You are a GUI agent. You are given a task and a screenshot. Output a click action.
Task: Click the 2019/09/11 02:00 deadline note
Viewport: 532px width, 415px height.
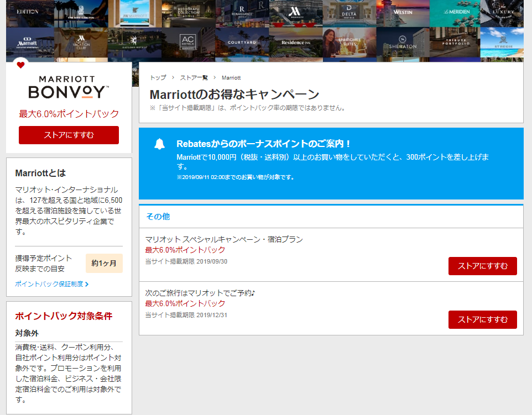[235, 177]
